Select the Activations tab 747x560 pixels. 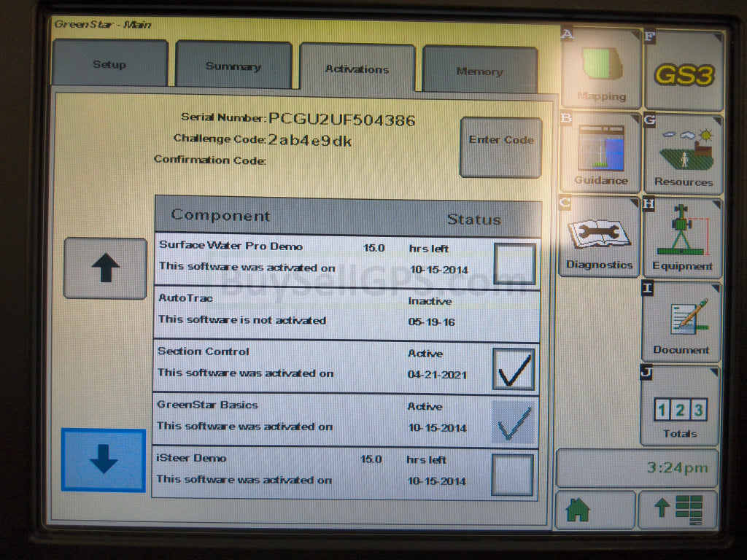[357, 69]
